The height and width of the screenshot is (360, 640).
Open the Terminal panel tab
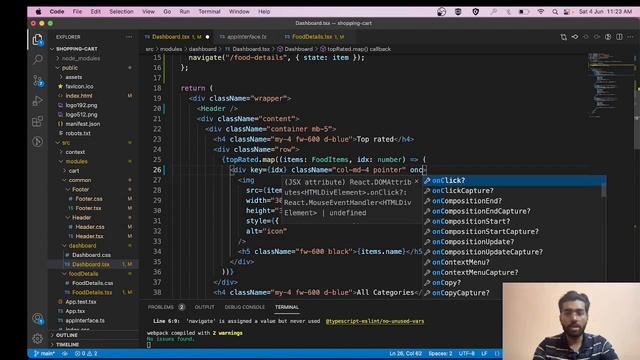click(x=287, y=307)
